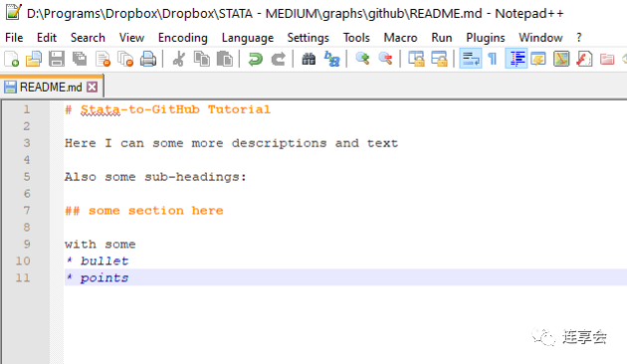Open the Edit menu
The height and width of the screenshot is (364, 627).
pyautogui.click(x=47, y=38)
